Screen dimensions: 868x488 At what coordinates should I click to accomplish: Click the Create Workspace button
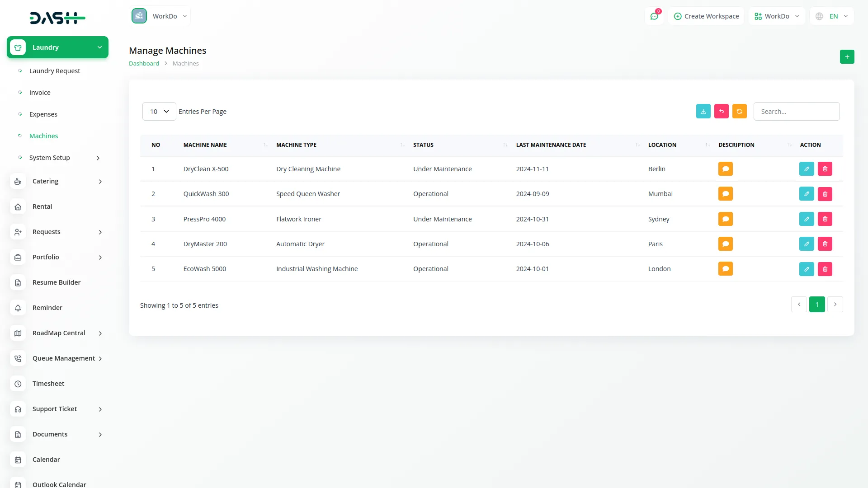[x=706, y=16]
